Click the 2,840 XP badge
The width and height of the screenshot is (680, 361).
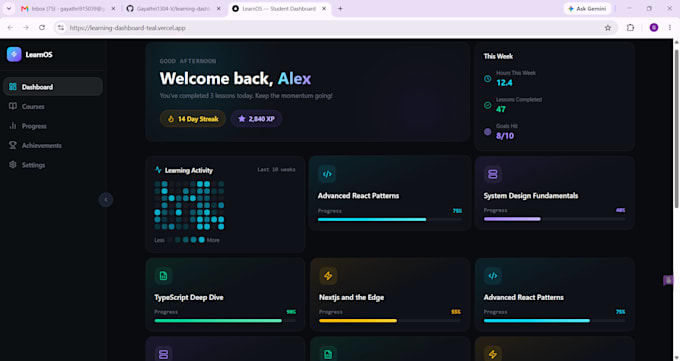point(256,119)
